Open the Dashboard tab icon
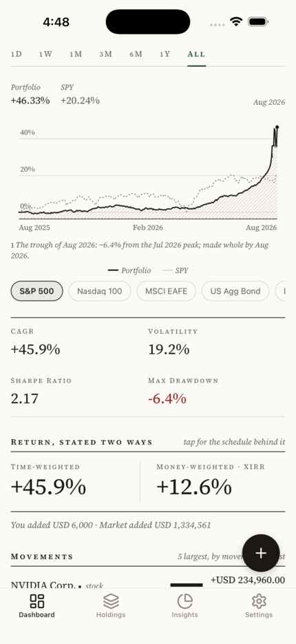Screen dimensions: 296x644 [x=37, y=601]
